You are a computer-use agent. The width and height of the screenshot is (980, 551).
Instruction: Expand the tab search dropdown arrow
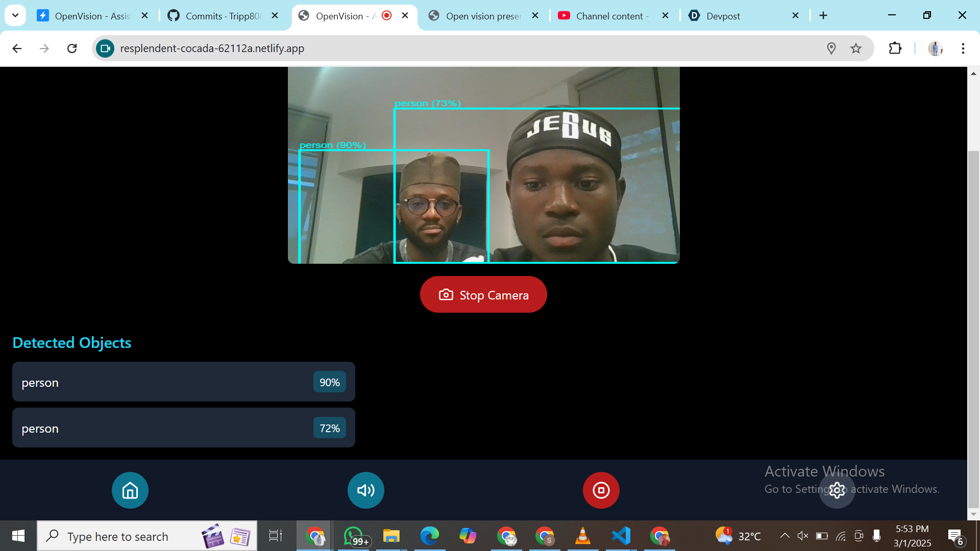[15, 15]
